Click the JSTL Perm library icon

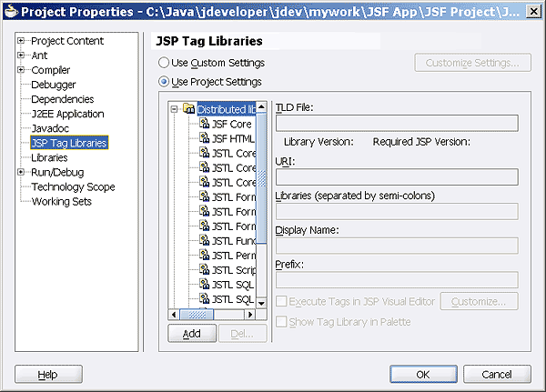coord(205,256)
